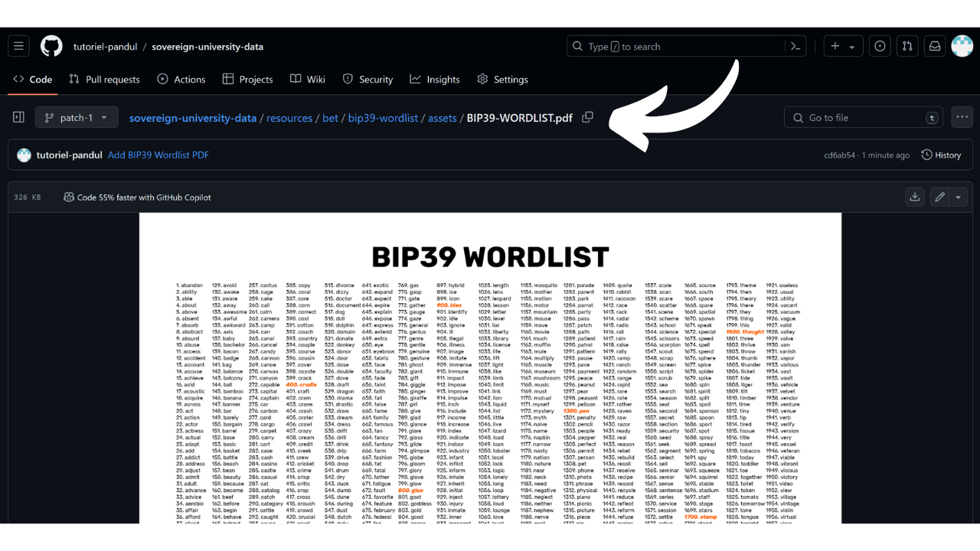The image size is (980, 551).
Task: Expand the patch-1 branch selector
Action: [x=77, y=118]
